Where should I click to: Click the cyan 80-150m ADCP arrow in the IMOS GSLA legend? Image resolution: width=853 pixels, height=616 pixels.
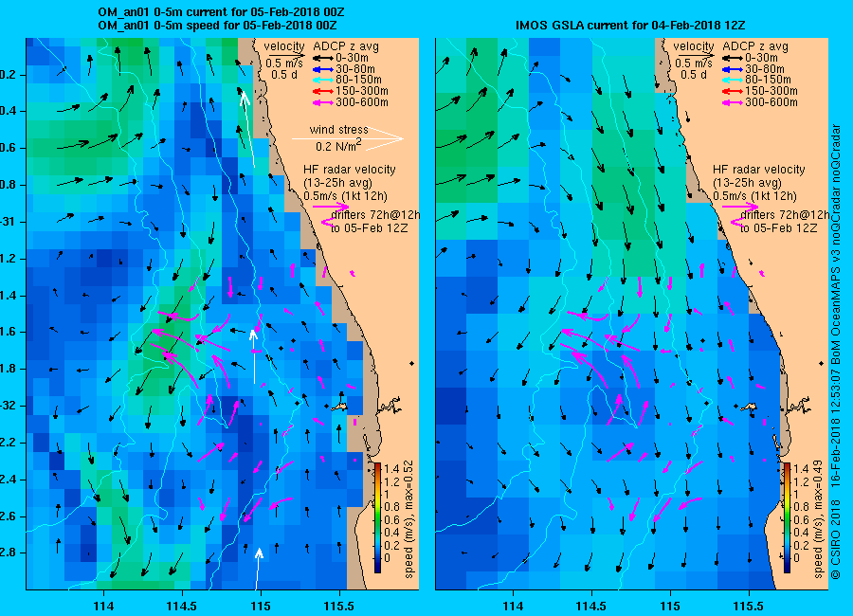[x=733, y=80]
